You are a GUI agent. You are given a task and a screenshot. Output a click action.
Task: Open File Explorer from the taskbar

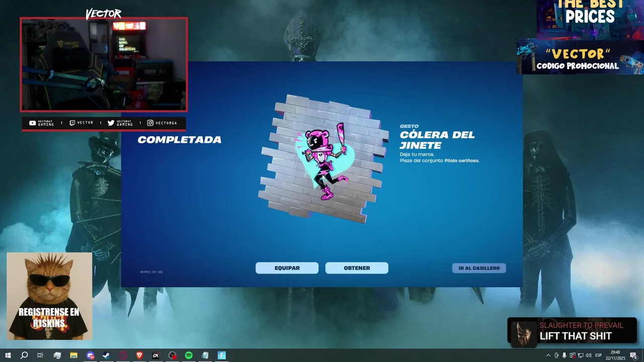tap(73, 355)
